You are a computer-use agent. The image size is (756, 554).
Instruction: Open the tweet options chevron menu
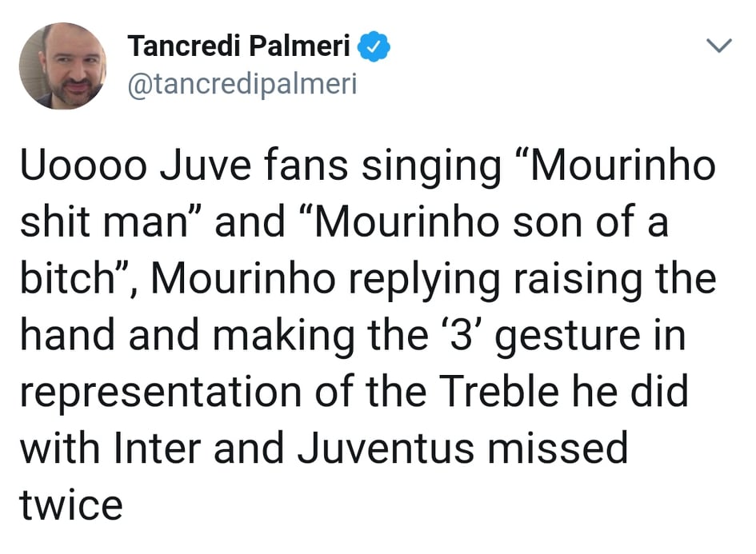720,46
